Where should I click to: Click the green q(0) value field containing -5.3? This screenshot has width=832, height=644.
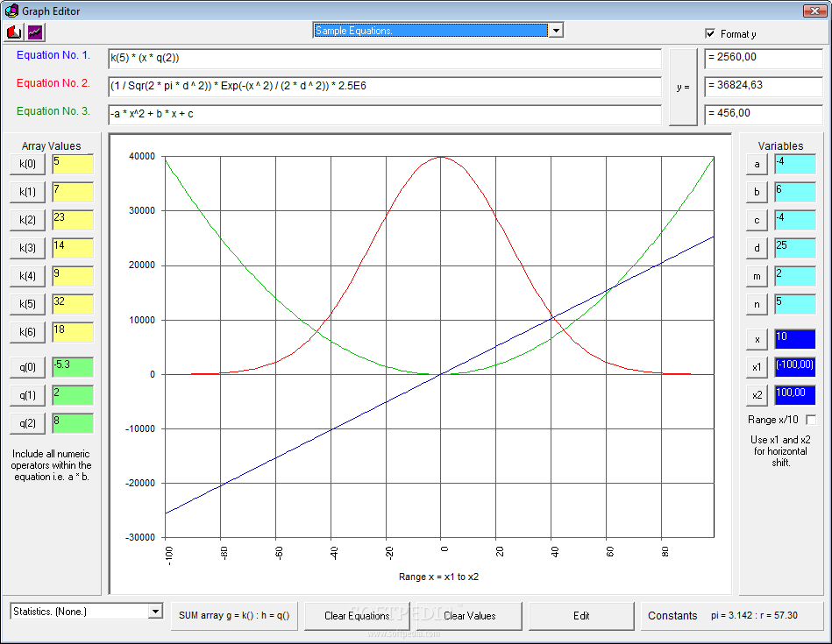coord(73,367)
